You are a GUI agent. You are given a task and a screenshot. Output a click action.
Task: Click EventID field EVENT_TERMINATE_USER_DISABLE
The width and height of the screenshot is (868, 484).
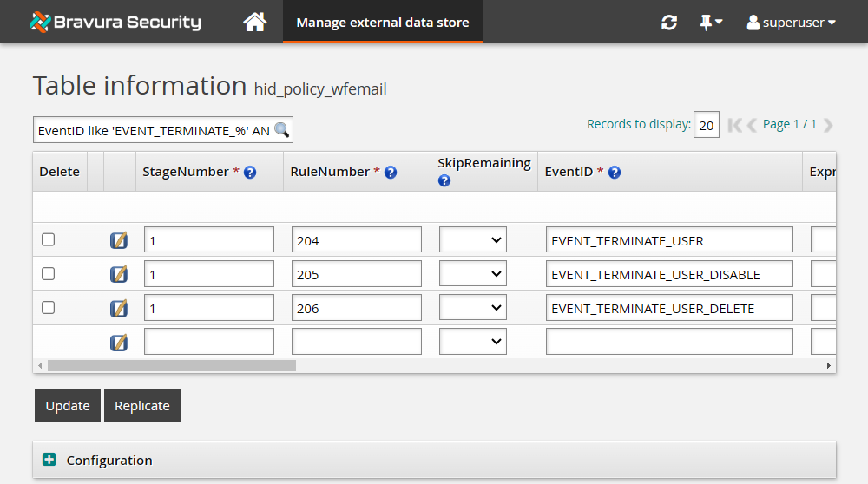pyautogui.click(x=669, y=274)
